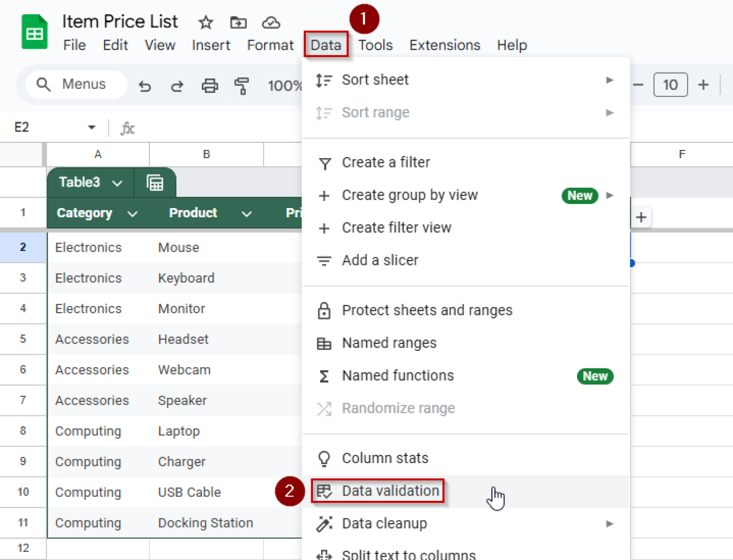Open Column stats
This screenshot has width=733, height=560.
(385, 458)
